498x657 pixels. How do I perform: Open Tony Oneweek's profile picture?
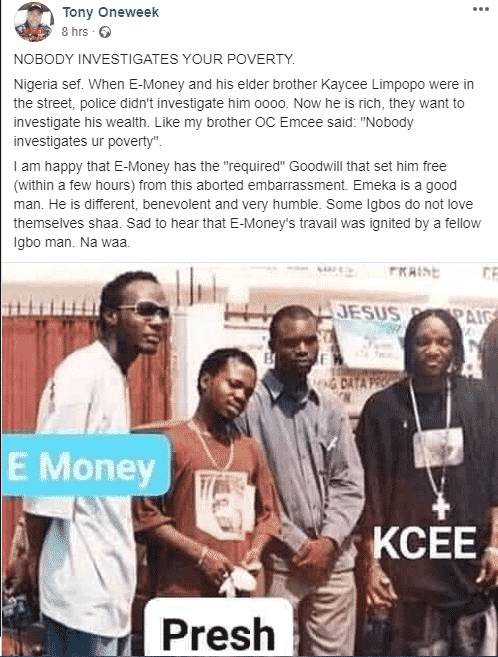(x=34, y=22)
